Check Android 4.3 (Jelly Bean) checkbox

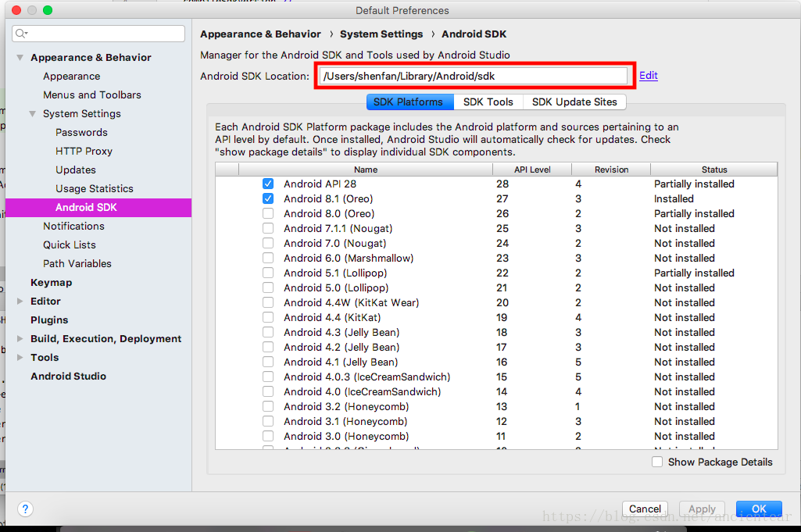pos(268,332)
